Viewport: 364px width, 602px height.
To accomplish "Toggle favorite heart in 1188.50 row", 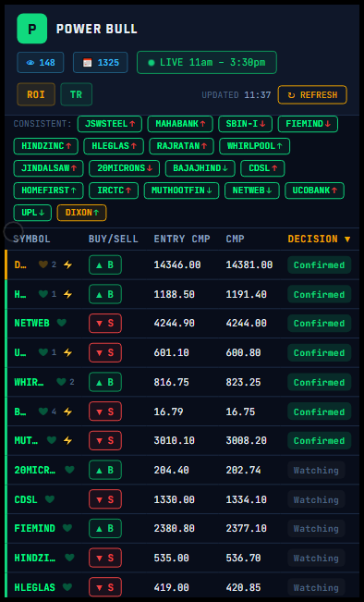I will click(x=43, y=294).
